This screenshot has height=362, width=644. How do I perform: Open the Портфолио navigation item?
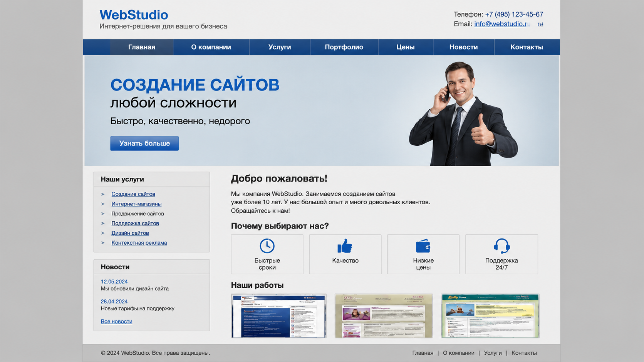344,47
